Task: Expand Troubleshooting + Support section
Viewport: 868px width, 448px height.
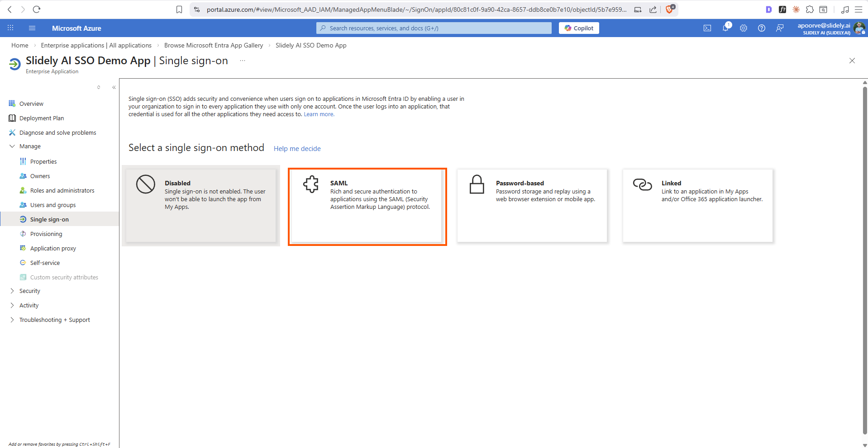Action: point(12,320)
